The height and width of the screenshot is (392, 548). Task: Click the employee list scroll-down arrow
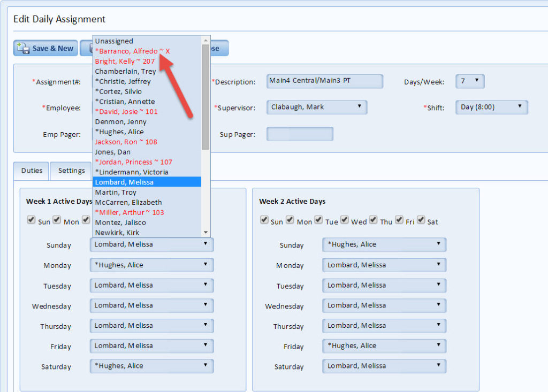click(206, 232)
